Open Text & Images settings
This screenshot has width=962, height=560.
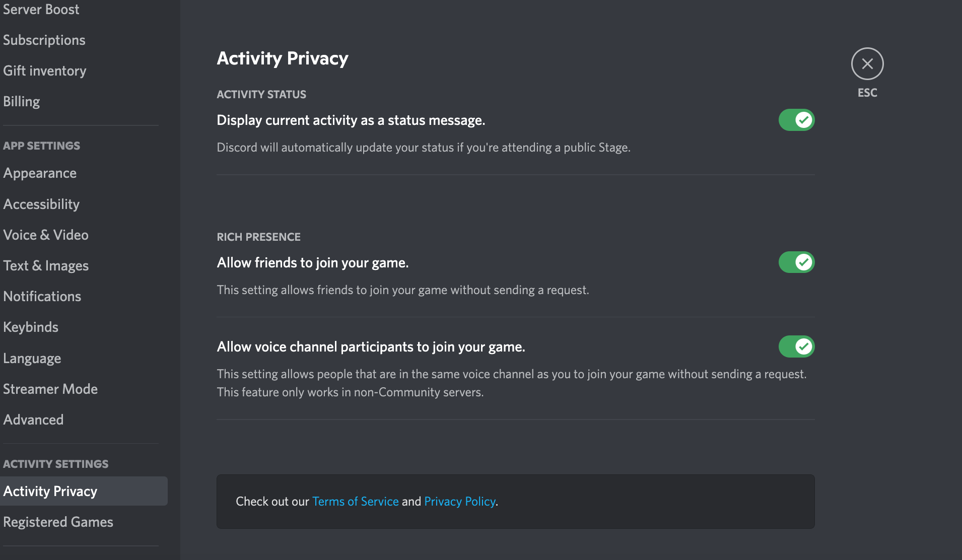point(46,266)
